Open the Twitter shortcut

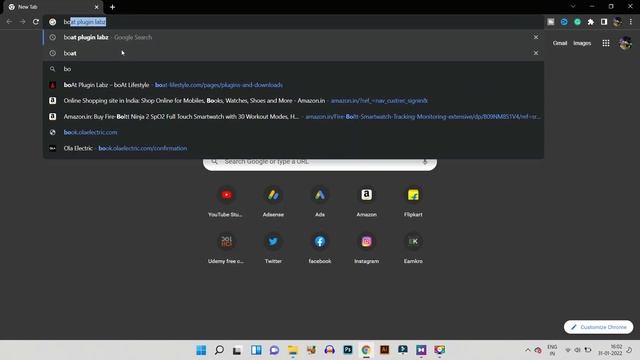[273, 248]
